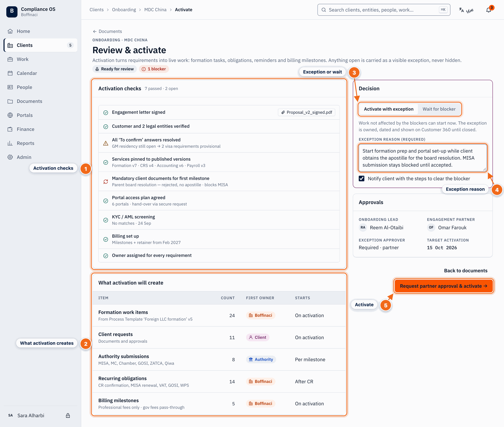Image resolution: width=504 pixels, height=427 pixels.
Task: Click rejected icon on Mandatory client documents row
Action: [x=106, y=181]
